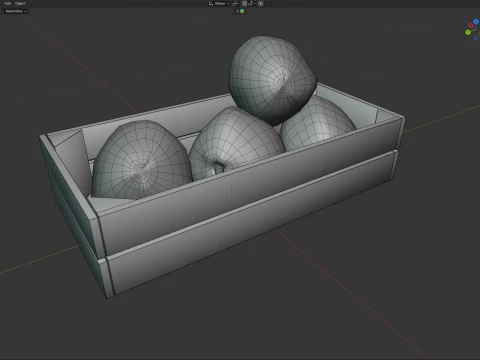This screenshot has height=360, width=480.
Task: Open the snap settings dropdown
Action: [x=252, y=3]
